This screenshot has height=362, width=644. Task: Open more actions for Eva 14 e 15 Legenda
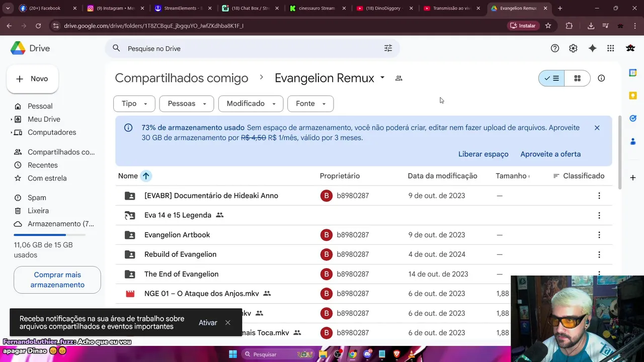pos(599,215)
